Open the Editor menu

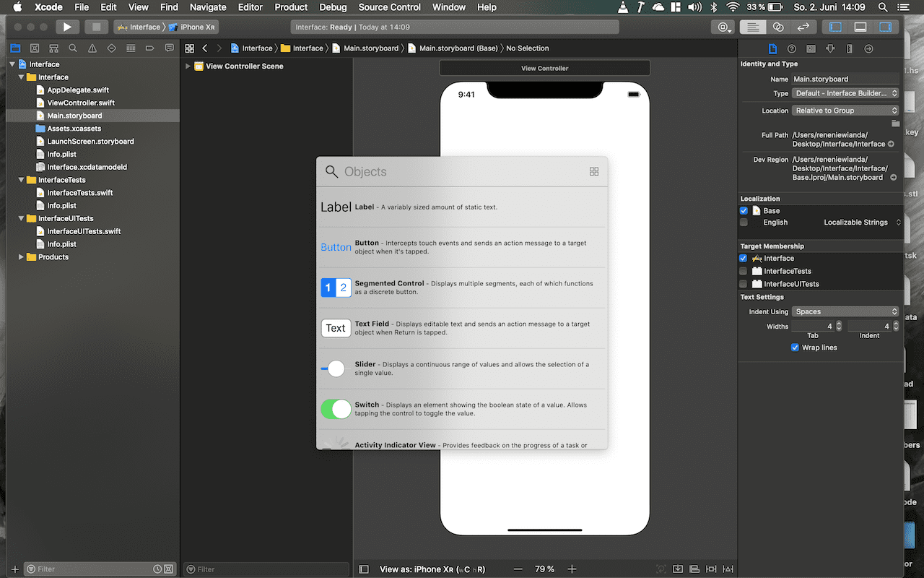tap(250, 7)
